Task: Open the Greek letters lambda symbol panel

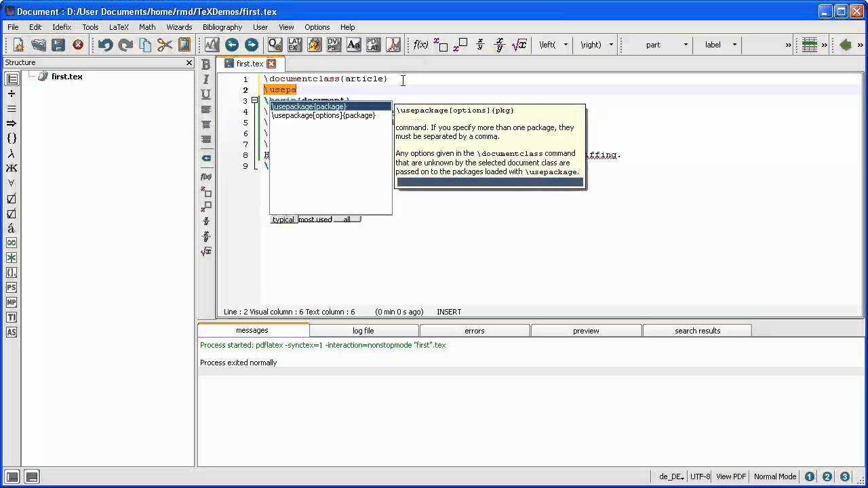Action: click(x=12, y=154)
